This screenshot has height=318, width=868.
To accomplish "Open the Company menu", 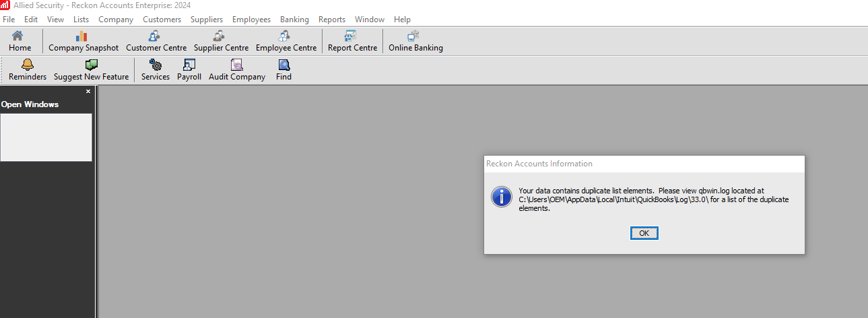I will coord(116,20).
